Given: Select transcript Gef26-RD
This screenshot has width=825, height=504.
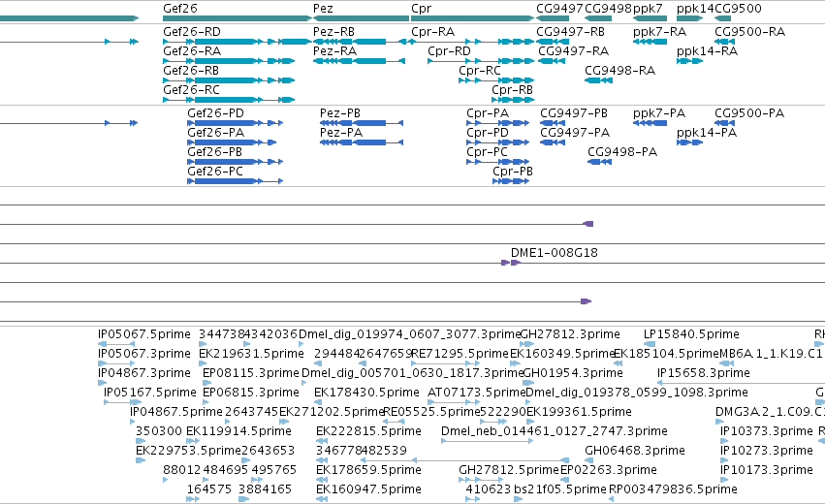Looking at the screenshot, I should coord(238,42).
